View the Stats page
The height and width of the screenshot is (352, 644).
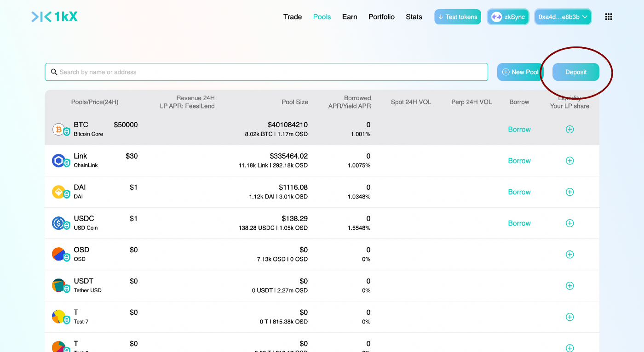pyautogui.click(x=414, y=17)
